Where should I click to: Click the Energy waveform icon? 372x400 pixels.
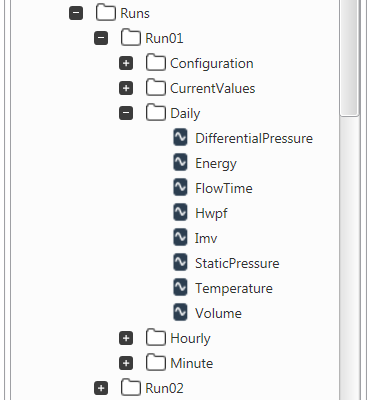tap(180, 163)
